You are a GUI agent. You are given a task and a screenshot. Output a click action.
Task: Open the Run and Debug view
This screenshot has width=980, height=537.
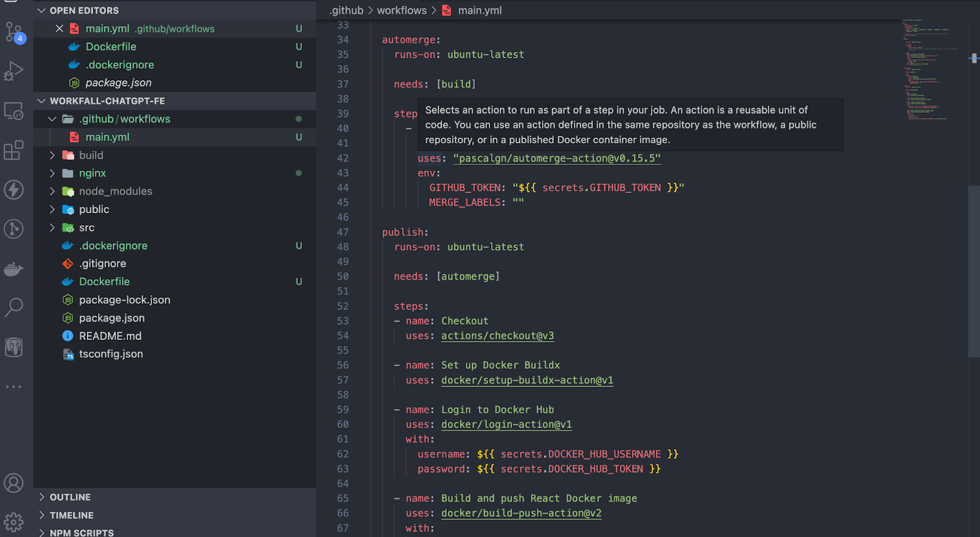click(13, 71)
